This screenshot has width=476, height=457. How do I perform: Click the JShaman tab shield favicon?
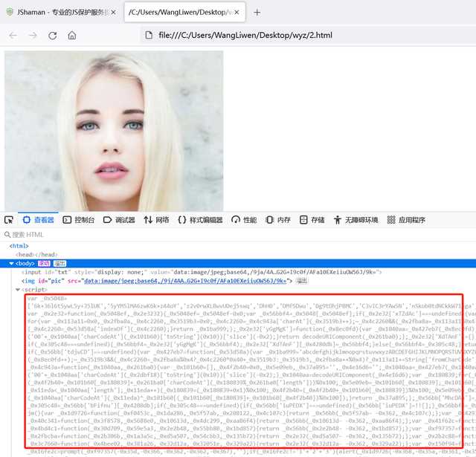click(x=10, y=12)
